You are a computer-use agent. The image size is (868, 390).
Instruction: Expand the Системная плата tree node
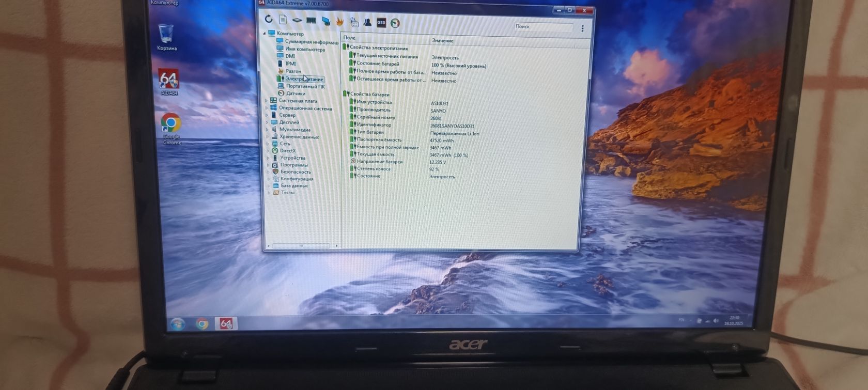pos(267,101)
